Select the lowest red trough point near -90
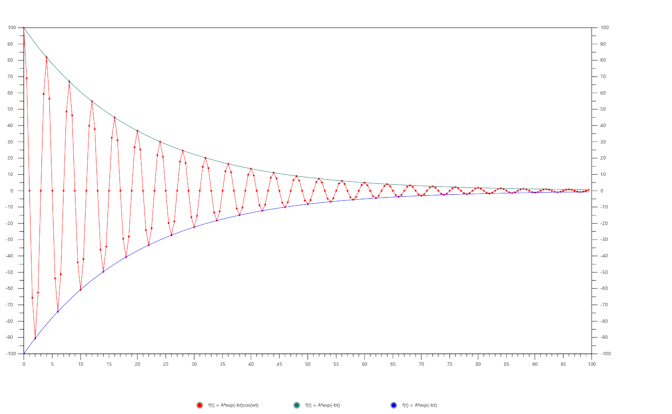The image size is (672, 414). (35, 337)
